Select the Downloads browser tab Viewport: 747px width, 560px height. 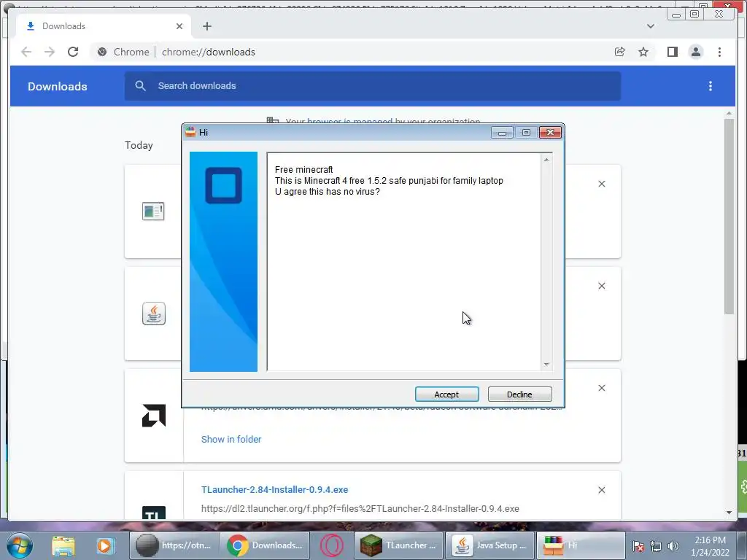104,26
